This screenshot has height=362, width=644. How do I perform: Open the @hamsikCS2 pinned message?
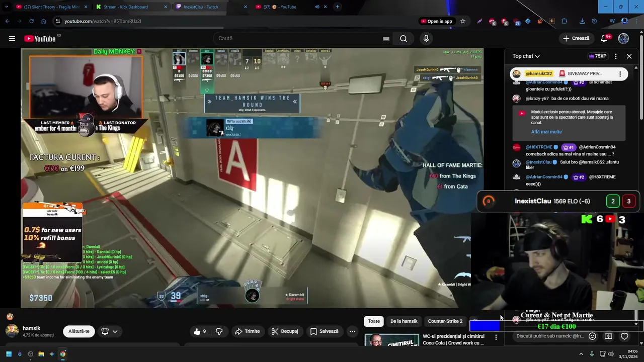click(569, 74)
